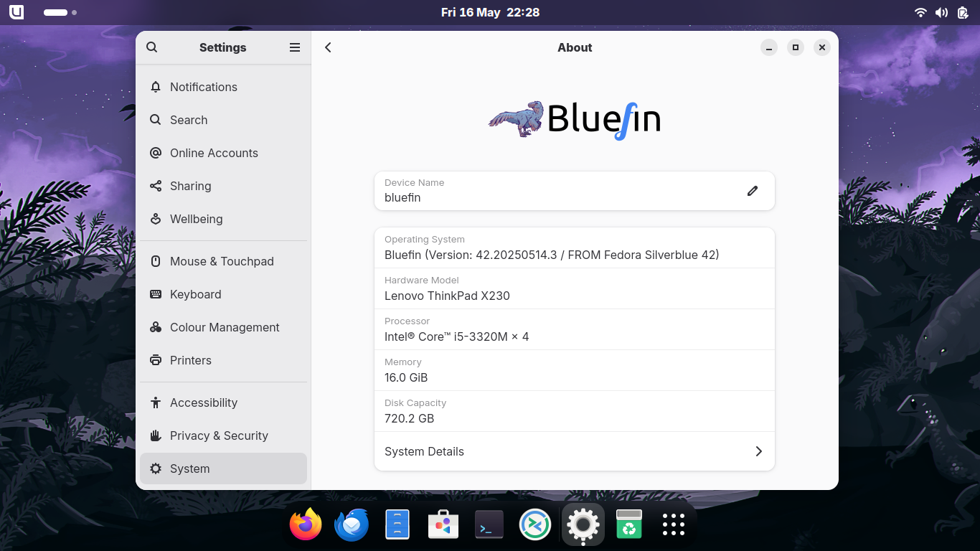This screenshot has width=980, height=551.
Task: Select Keyboard in sidebar
Action: point(223,294)
